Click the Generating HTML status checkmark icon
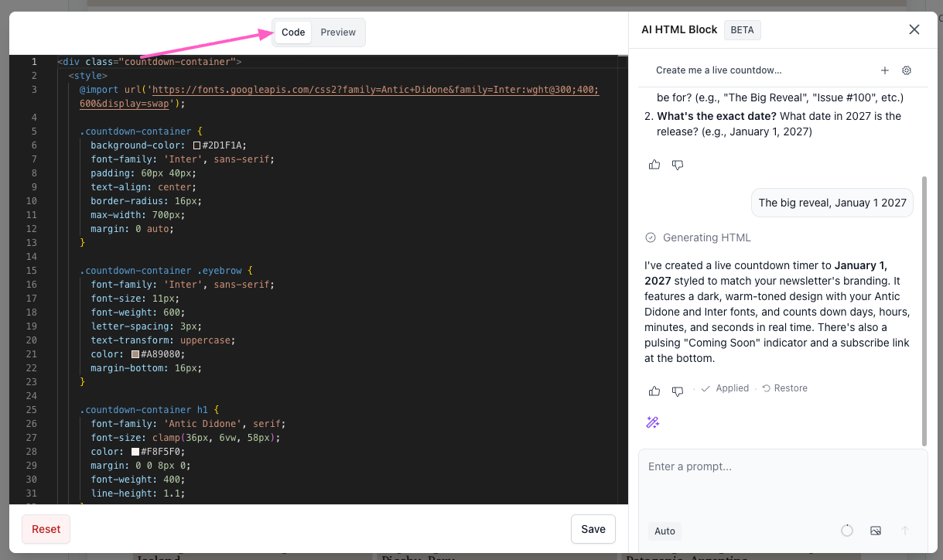Image resolution: width=943 pixels, height=560 pixels. coord(651,237)
